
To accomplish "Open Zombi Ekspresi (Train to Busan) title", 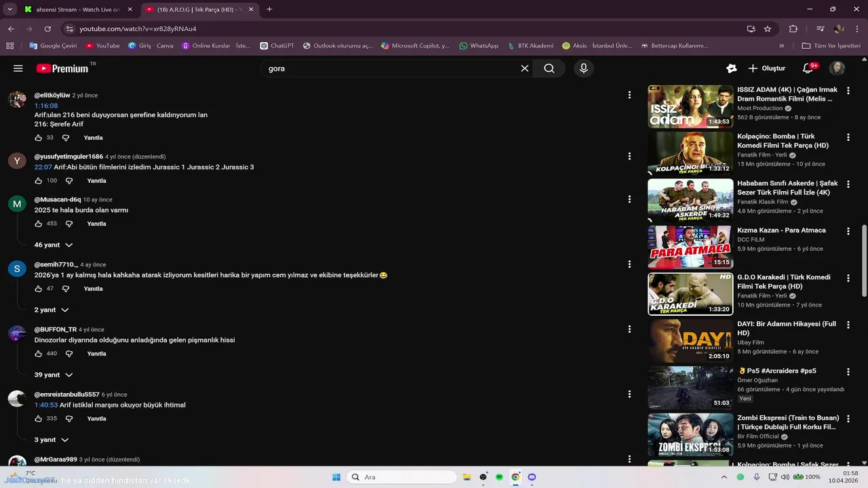I will click(788, 422).
